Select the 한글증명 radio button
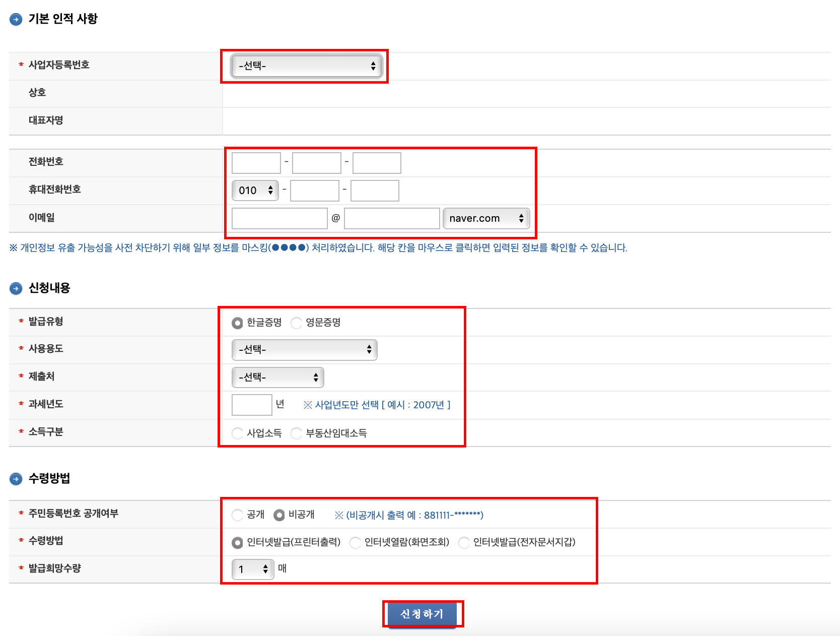This screenshot has width=840, height=636. pyautogui.click(x=237, y=323)
